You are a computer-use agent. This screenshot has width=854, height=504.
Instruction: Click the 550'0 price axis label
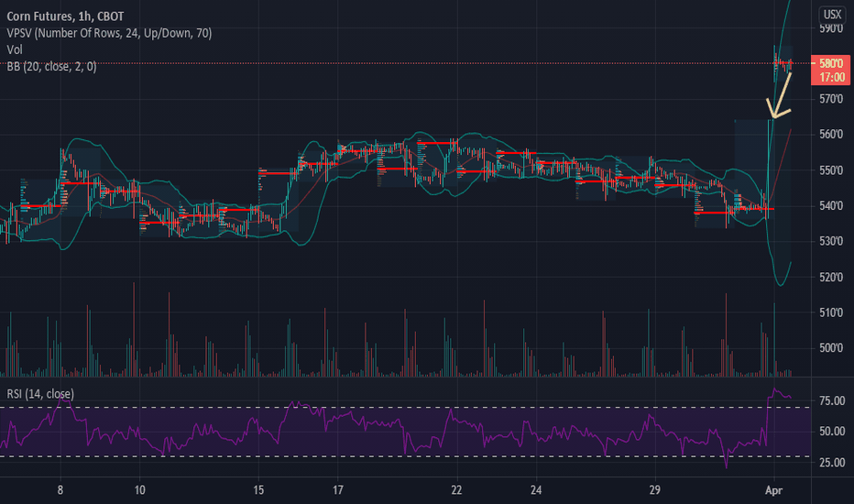coord(831,170)
